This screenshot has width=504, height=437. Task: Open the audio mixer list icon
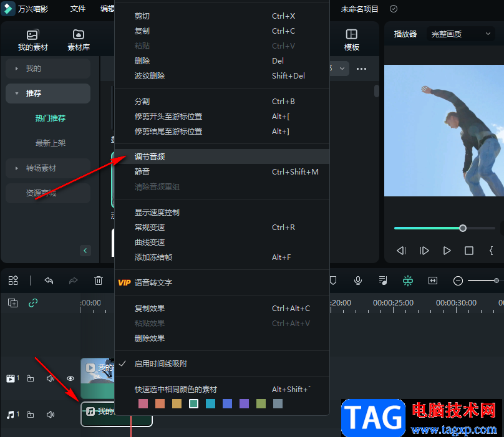coord(383,281)
